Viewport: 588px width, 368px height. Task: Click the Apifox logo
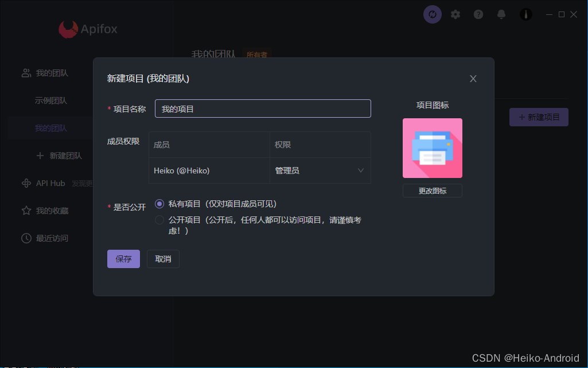point(88,29)
